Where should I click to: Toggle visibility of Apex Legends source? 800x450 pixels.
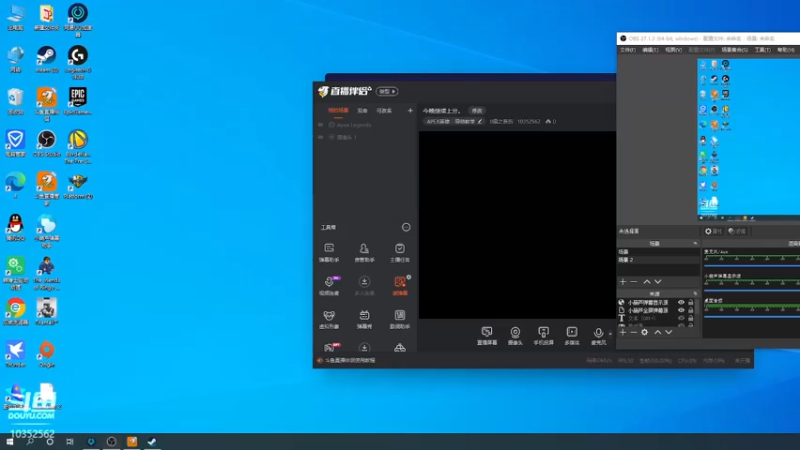coord(320,124)
